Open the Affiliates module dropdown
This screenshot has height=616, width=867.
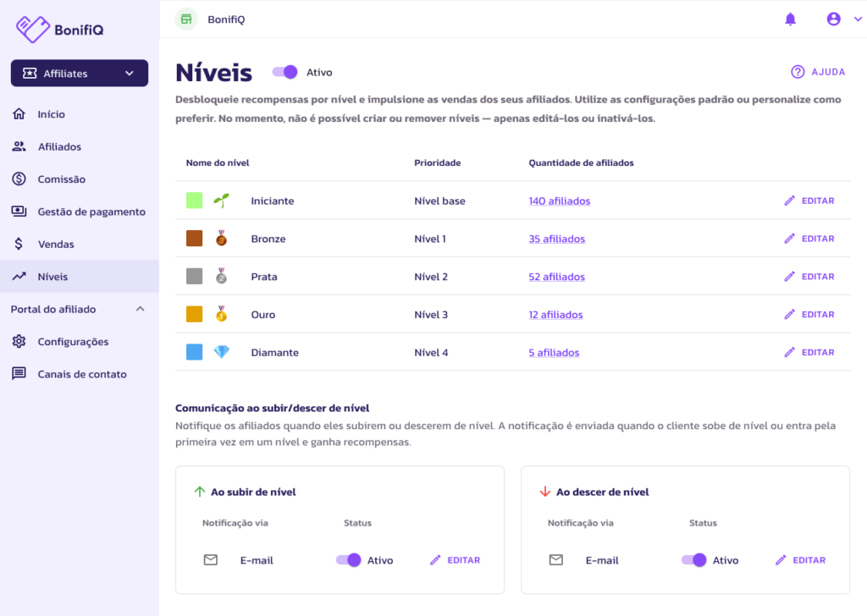pos(79,74)
